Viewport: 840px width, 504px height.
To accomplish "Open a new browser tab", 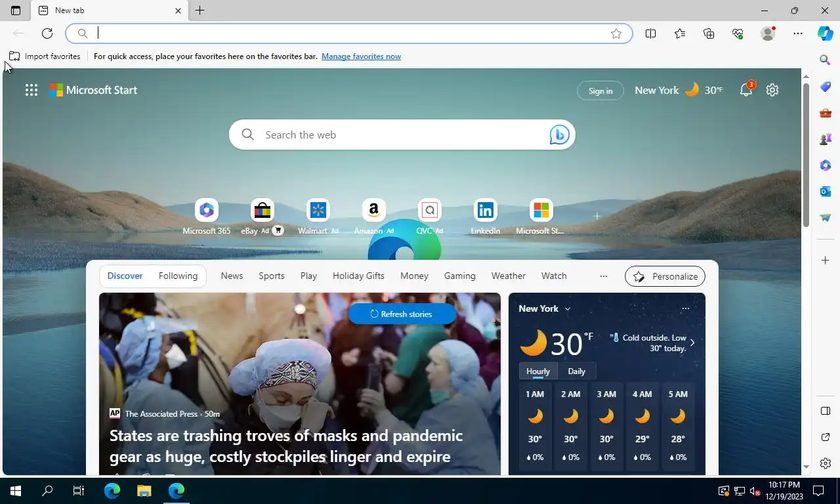I will tap(200, 10).
